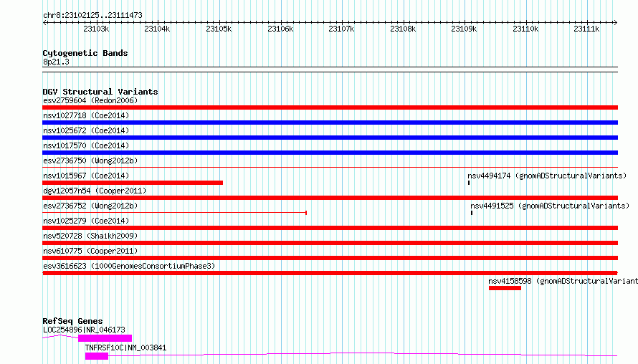Select the red bar under esv3616623

[x=330, y=273]
